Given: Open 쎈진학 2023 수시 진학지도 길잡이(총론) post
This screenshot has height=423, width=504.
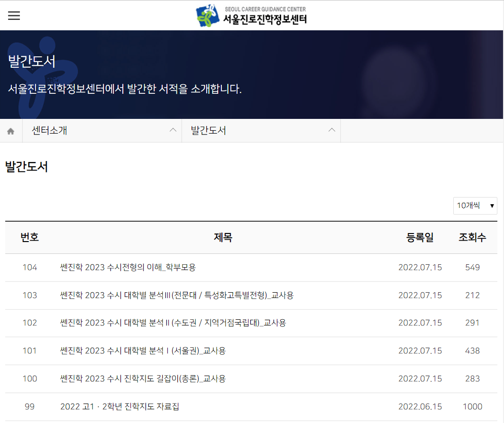Looking at the screenshot, I should [x=143, y=378].
